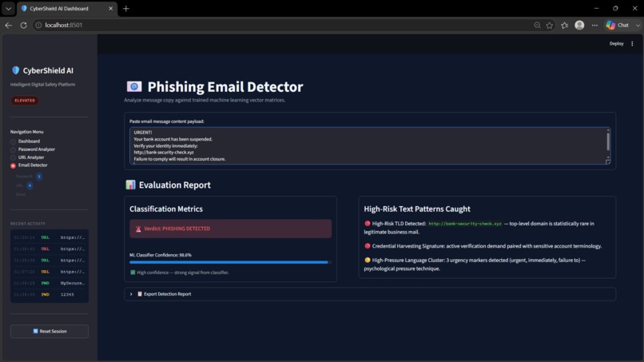Expand the Export Detection Report section
This screenshot has width=644, height=362.
[370, 294]
